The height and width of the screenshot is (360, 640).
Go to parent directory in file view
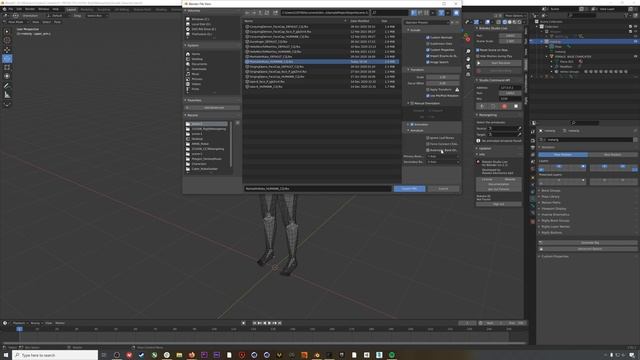(260, 13)
